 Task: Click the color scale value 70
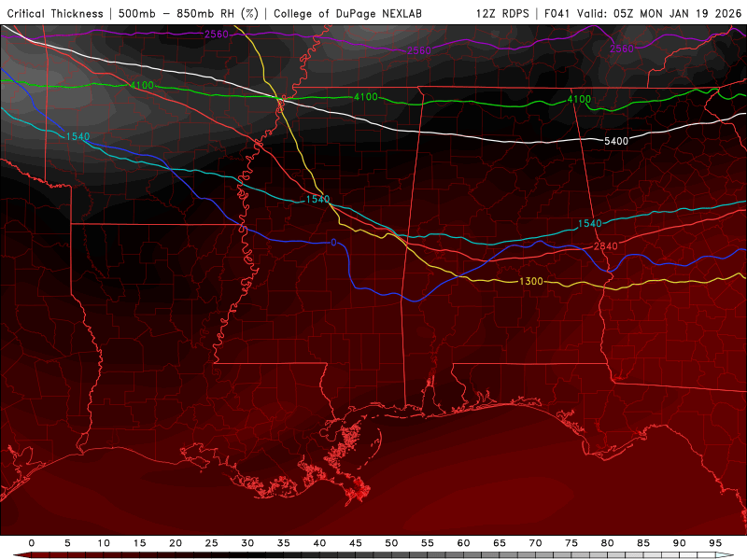535,543
